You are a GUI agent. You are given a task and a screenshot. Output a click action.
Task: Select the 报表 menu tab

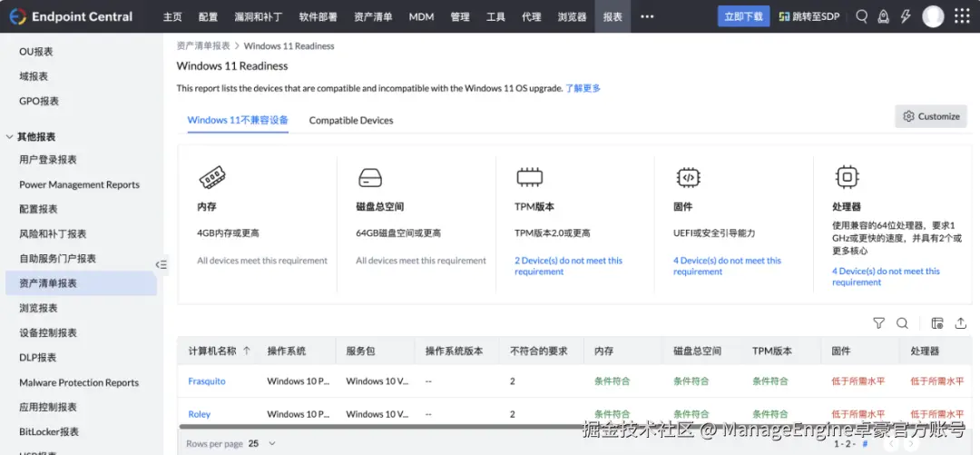coord(612,17)
